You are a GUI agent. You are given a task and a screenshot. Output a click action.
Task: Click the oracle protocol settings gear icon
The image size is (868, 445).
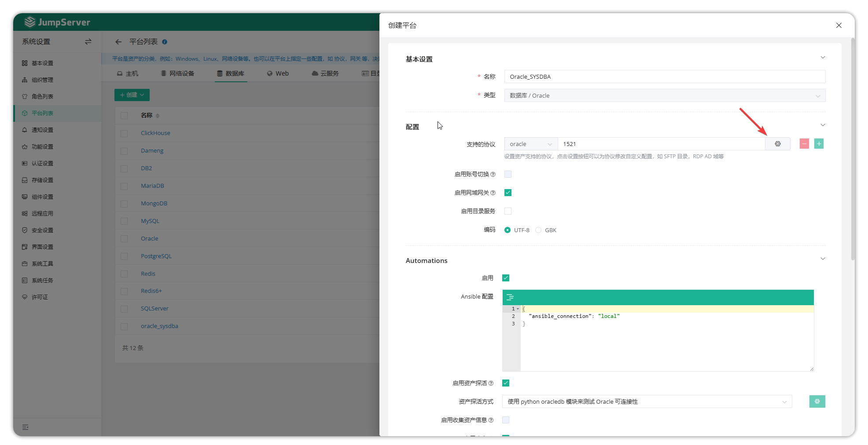[777, 144]
